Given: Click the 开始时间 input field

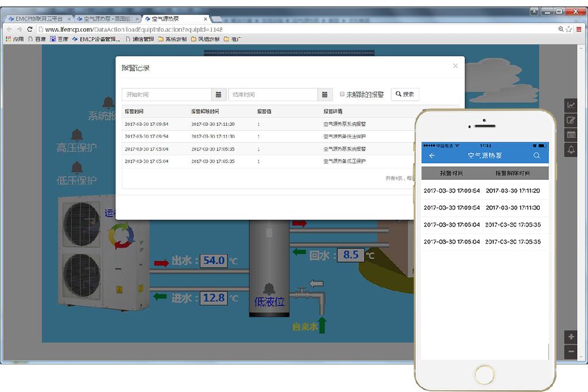Looking at the screenshot, I should (x=167, y=94).
